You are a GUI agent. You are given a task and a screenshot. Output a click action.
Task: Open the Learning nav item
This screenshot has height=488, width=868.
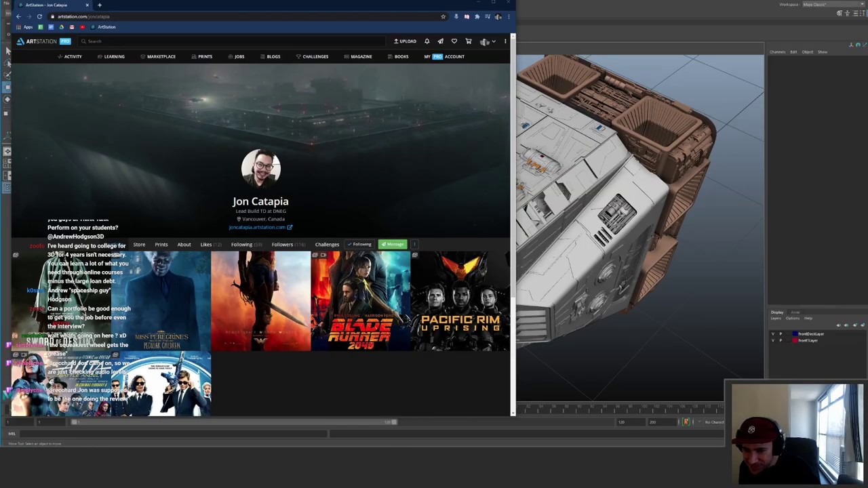pyautogui.click(x=111, y=57)
